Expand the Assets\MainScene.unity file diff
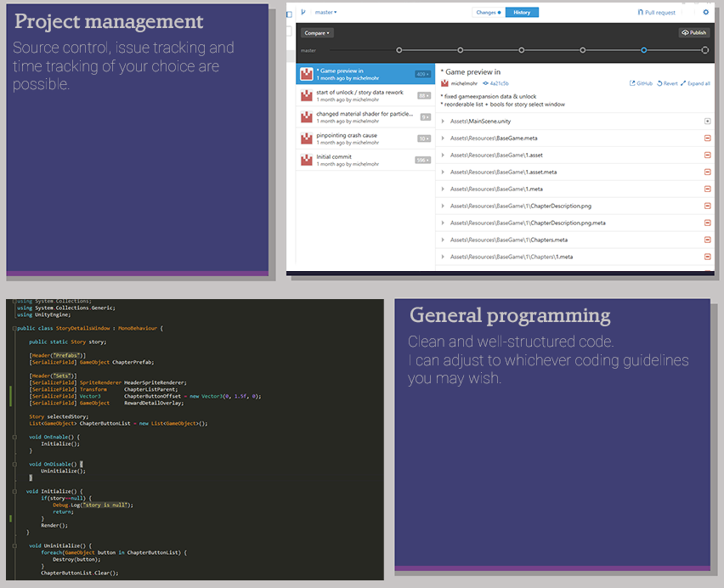The image size is (724, 588). [444, 122]
